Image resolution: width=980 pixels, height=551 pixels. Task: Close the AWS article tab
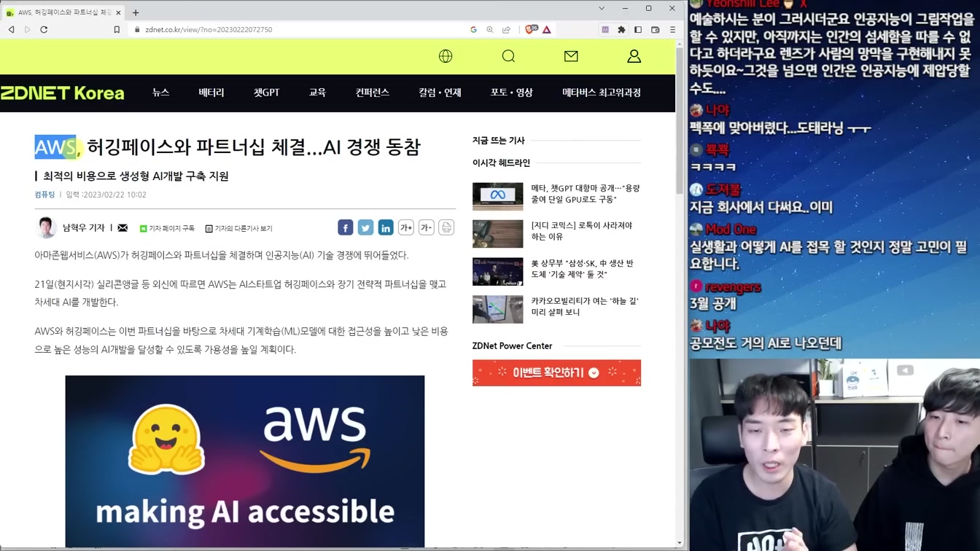pyautogui.click(x=118, y=12)
